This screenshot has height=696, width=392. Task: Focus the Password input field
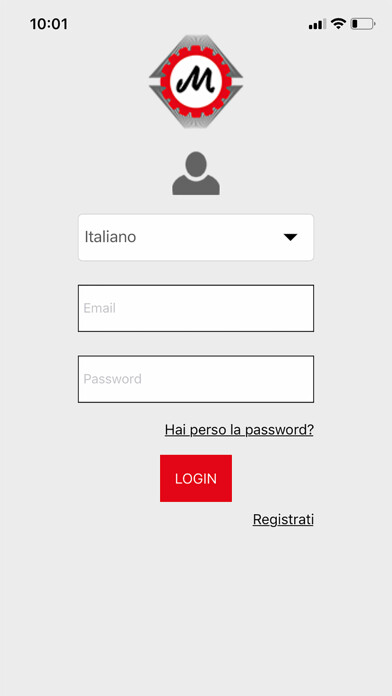[196, 379]
